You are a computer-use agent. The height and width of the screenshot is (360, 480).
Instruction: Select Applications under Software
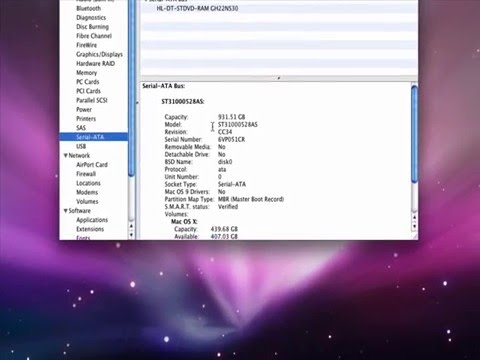click(92, 220)
